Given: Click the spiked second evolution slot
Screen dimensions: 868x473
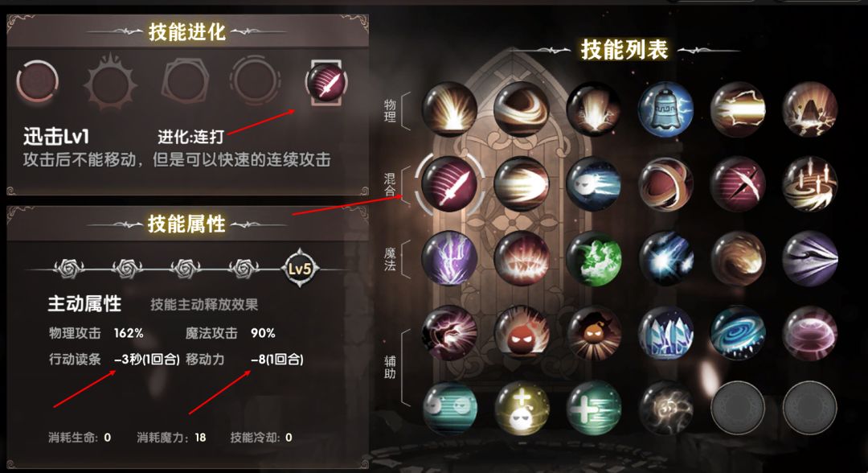Looking at the screenshot, I should (x=110, y=83).
